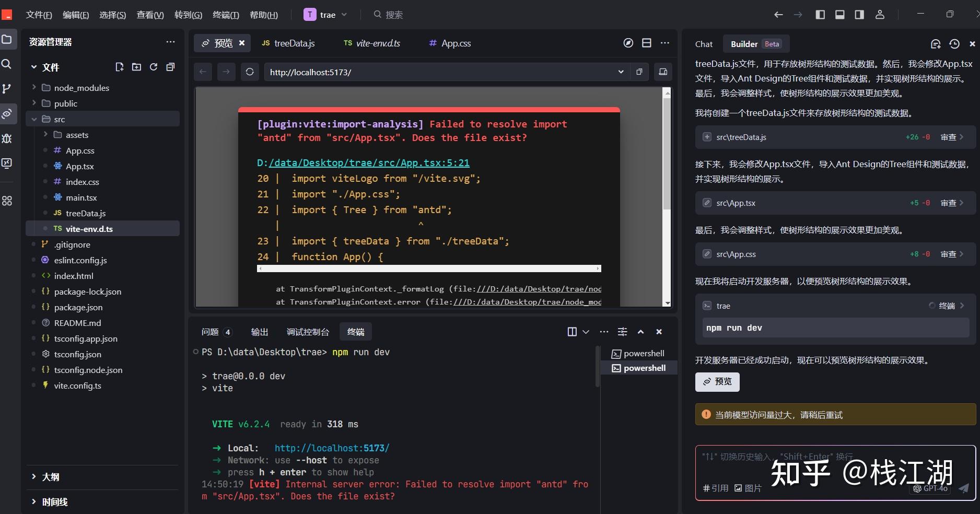Start a new chat session

(x=936, y=44)
